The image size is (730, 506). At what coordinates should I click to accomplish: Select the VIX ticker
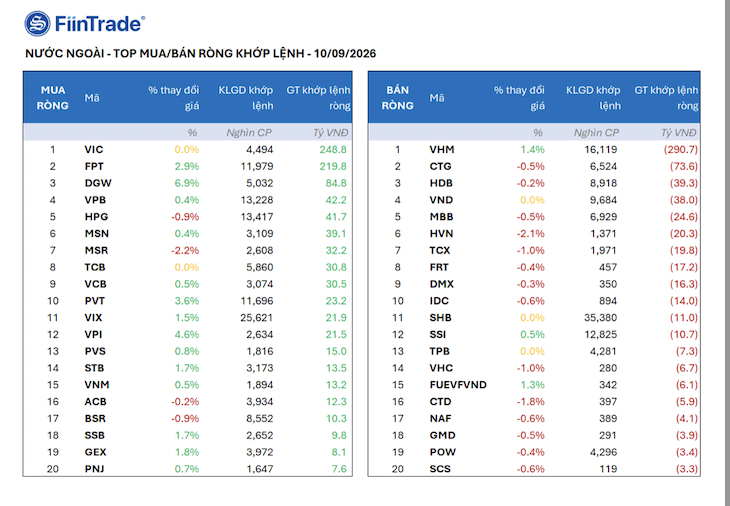pyautogui.click(x=93, y=317)
